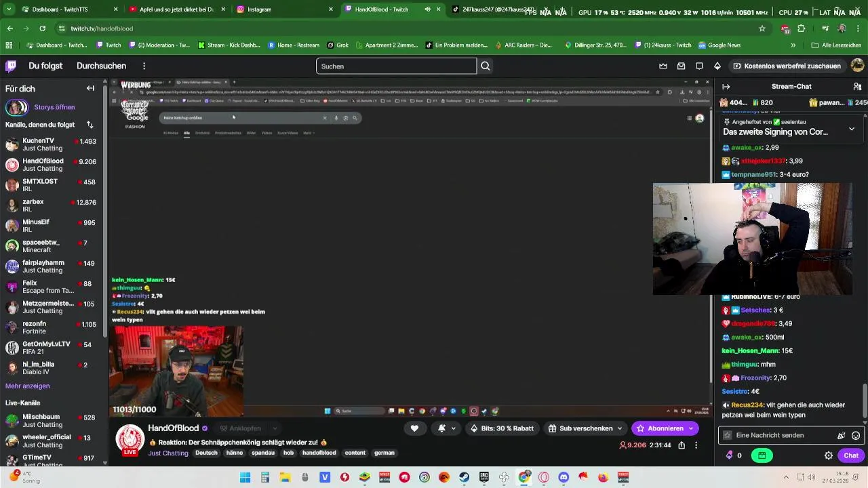This screenshot has height=488, width=868.
Task: Open Google News bookmark
Action: (719, 45)
